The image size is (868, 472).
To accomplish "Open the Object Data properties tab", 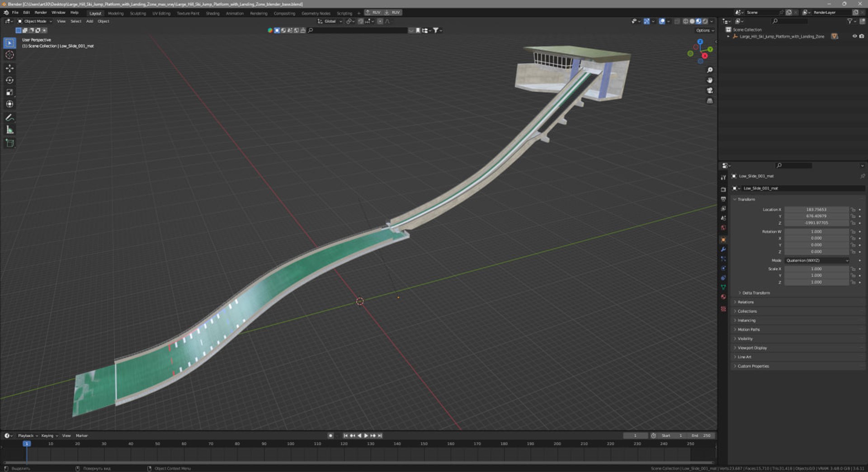I will (723, 287).
